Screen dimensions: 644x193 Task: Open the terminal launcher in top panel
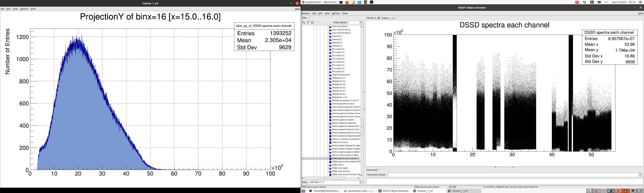[372, 2]
